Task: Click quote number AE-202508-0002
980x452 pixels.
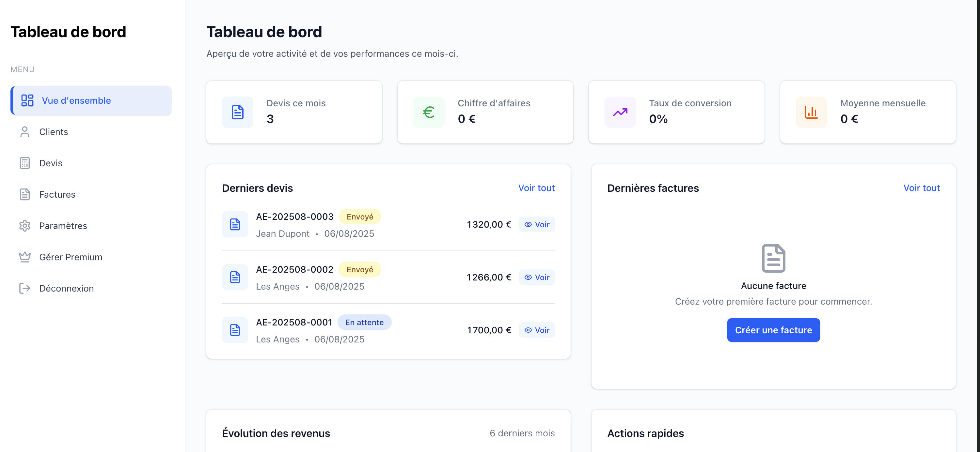Action: pos(294,269)
